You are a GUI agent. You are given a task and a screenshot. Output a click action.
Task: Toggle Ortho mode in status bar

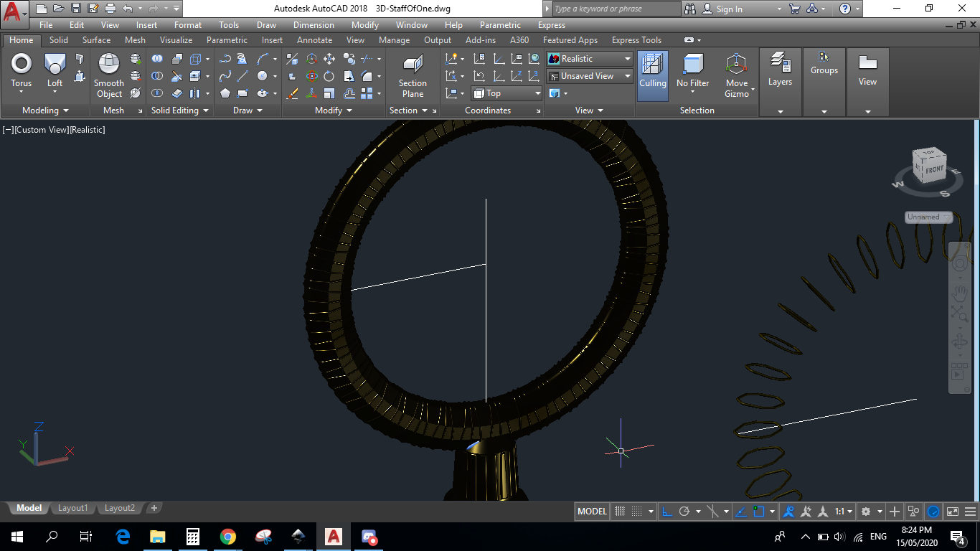(666, 512)
